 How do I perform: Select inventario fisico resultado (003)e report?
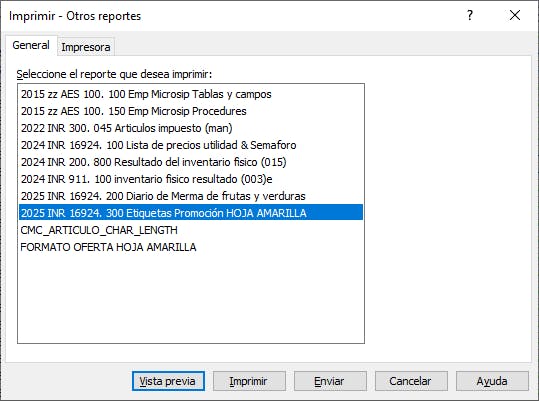[x=191, y=179]
